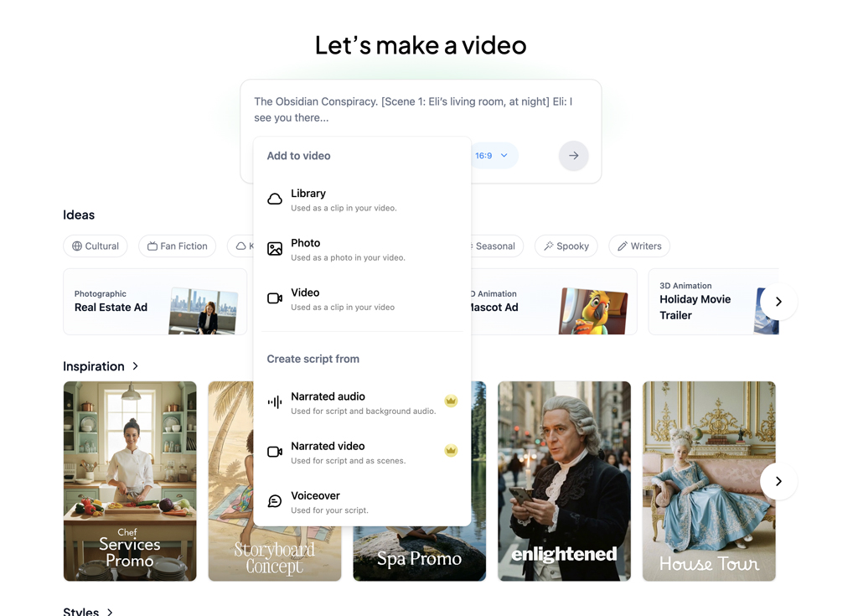Click the Library cloud icon
Image resolution: width=858 pixels, height=616 pixels.
pyautogui.click(x=275, y=199)
